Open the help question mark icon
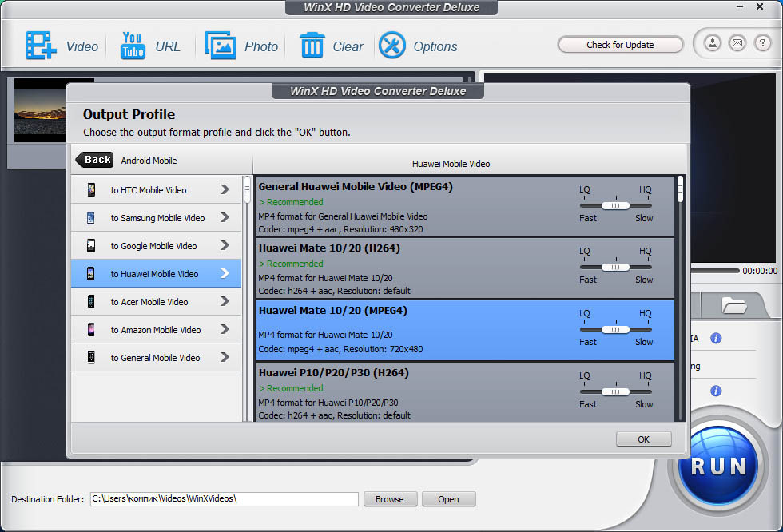 (762, 43)
